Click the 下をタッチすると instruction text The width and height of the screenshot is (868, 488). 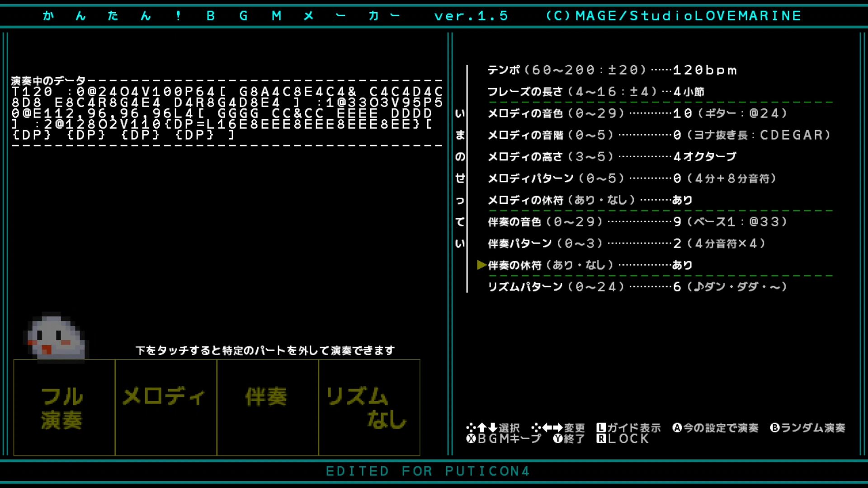point(265,351)
